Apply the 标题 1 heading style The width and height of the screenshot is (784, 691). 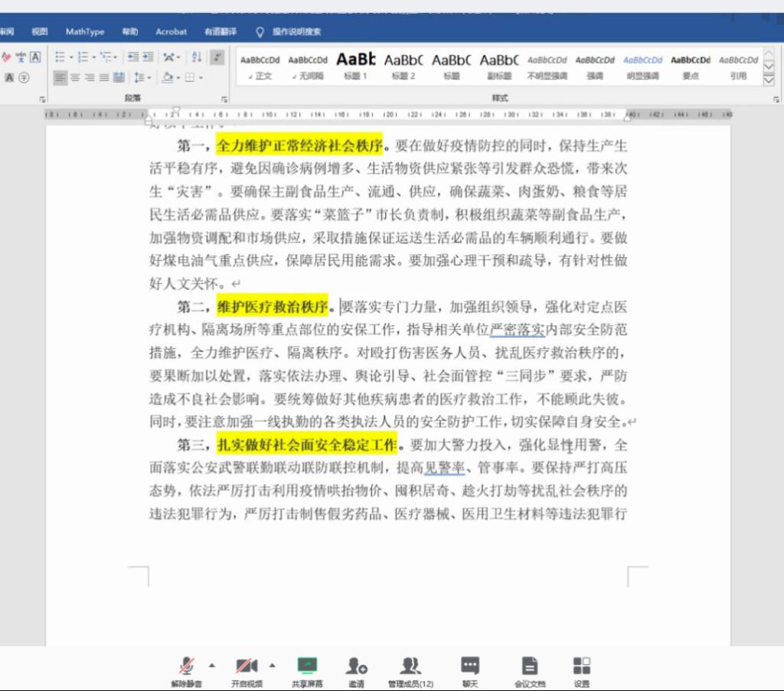[x=355, y=66]
